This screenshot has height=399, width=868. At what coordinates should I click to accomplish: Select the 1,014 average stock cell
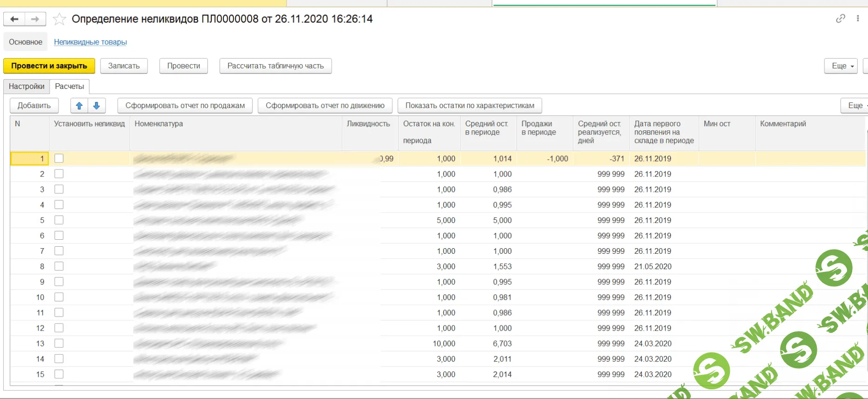[488, 159]
